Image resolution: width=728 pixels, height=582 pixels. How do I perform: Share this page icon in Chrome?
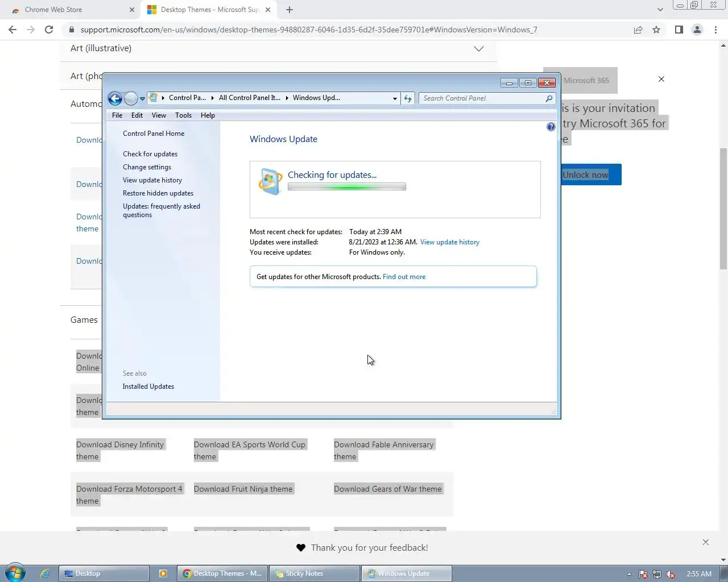[x=638, y=30]
